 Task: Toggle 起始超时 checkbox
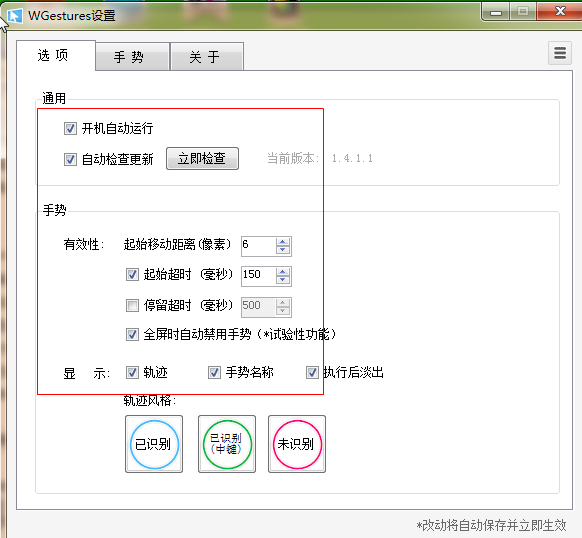point(132,275)
